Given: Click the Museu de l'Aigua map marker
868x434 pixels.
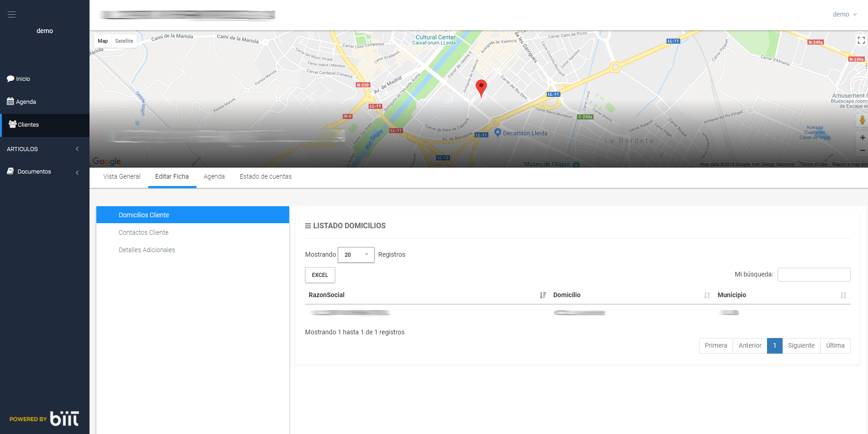Looking at the screenshot, I should coord(577,165).
